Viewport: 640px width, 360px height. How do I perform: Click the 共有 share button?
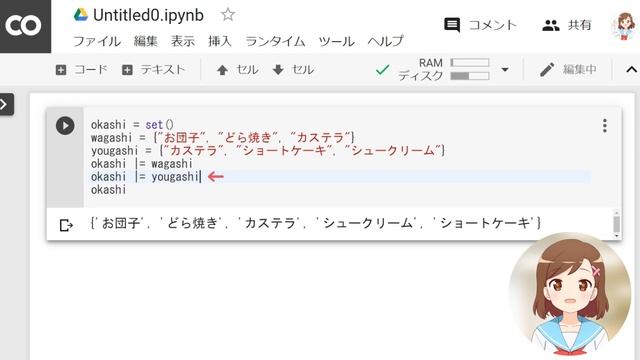coord(567,25)
